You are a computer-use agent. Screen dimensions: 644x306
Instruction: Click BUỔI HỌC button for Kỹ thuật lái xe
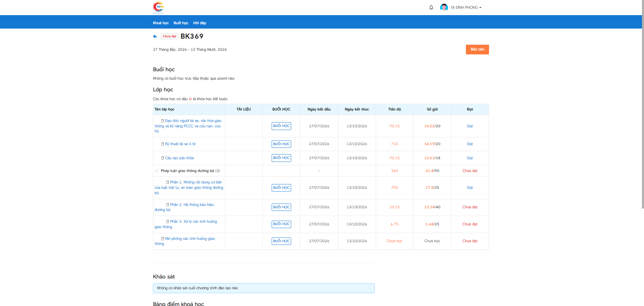281,144
